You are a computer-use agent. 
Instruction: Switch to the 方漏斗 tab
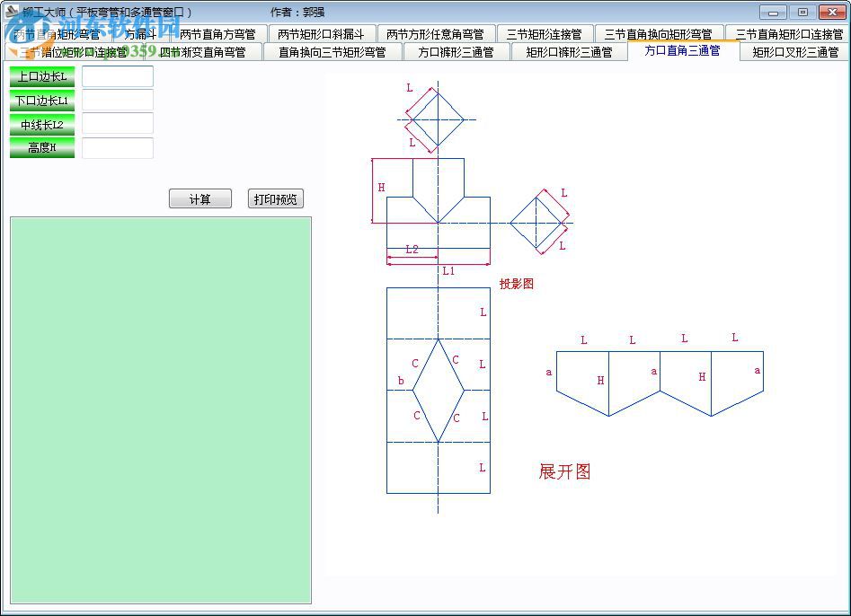(140, 34)
